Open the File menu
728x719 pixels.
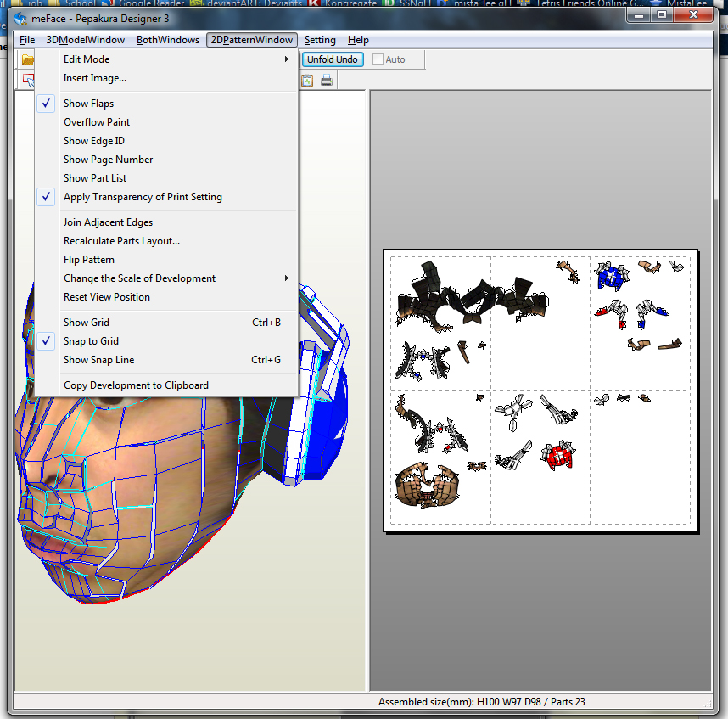pos(27,40)
